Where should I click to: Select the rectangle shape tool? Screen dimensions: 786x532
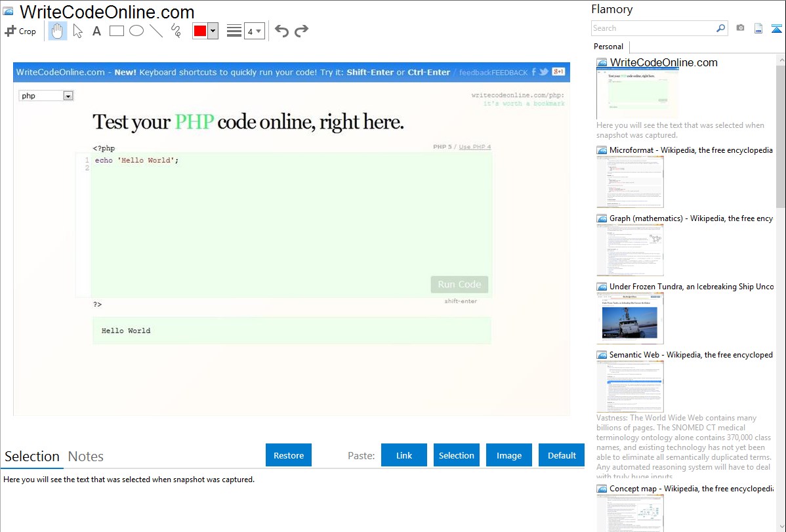click(x=116, y=31)
